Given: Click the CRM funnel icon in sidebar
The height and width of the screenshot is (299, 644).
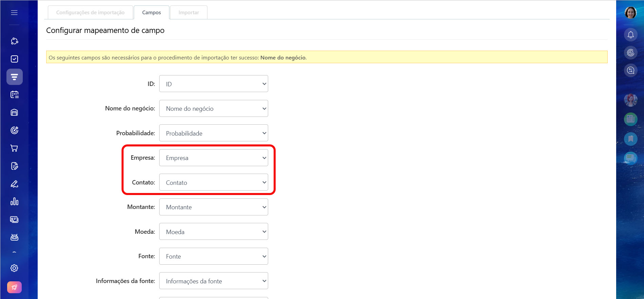Looking at the screenshot, I should click(x=14, y=77).
